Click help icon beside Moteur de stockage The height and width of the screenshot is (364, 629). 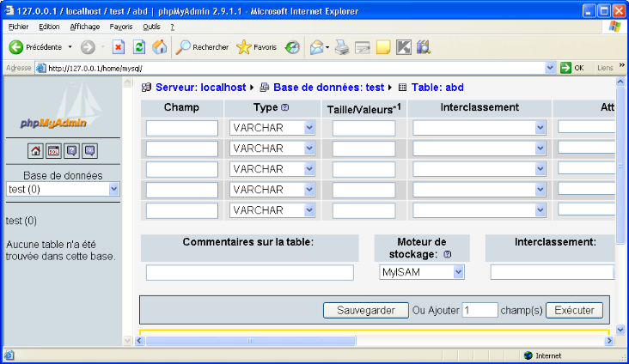coord(447,255)
